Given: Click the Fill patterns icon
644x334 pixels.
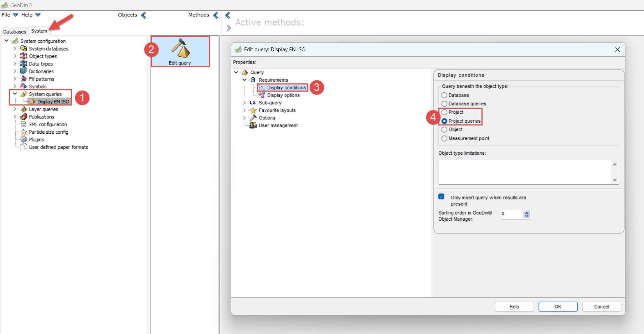Looking at the screenshot, I should 24,79.
